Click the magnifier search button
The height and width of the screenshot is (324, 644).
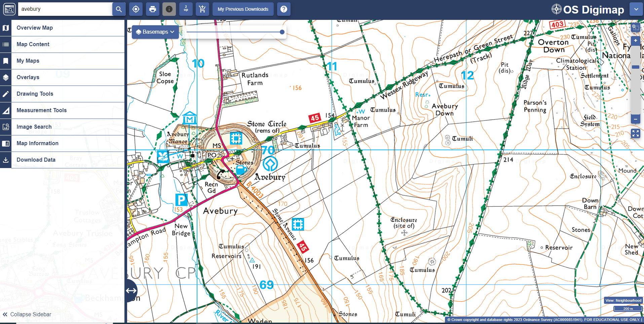(119, 9)
